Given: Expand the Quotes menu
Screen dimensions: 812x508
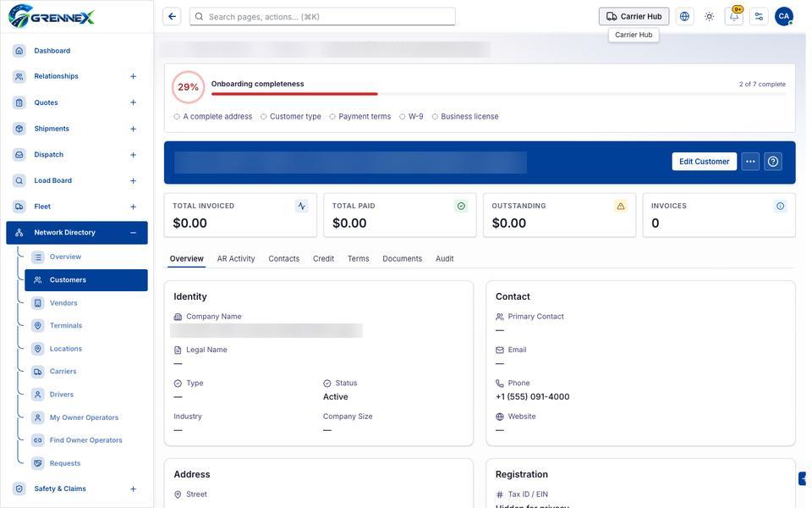Looking at the screenshot, I should click(133, 102).
